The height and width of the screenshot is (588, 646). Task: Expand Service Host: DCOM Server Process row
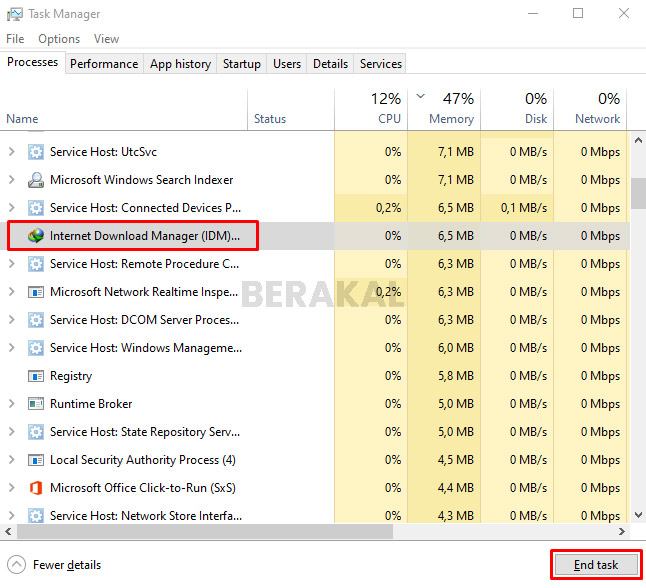coord(12,320)
